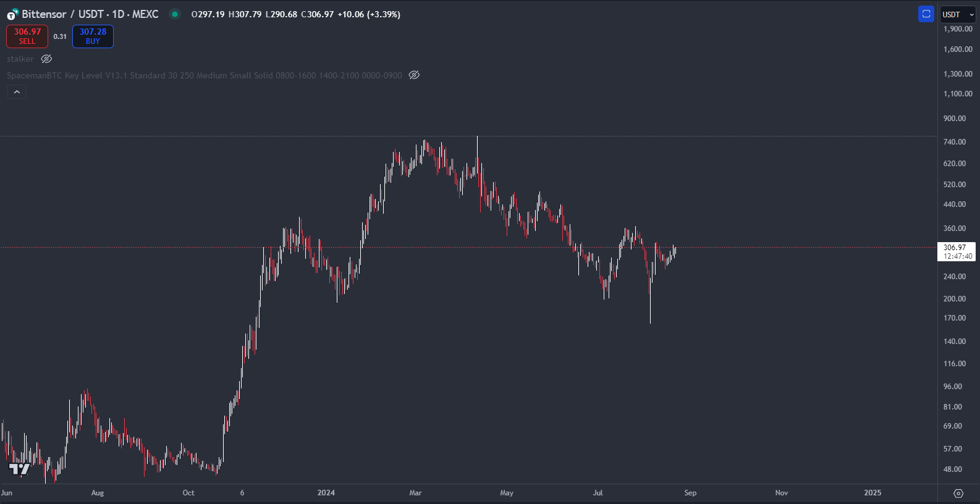Click the 307.28 BUY button
Viewport: 980px width, 504px height.
coord(93,36)
